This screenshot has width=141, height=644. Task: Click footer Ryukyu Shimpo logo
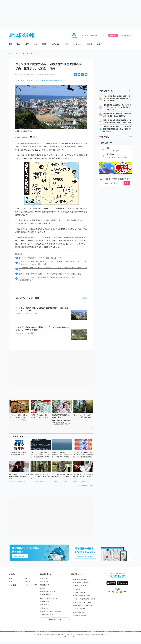tap(117, 576)
